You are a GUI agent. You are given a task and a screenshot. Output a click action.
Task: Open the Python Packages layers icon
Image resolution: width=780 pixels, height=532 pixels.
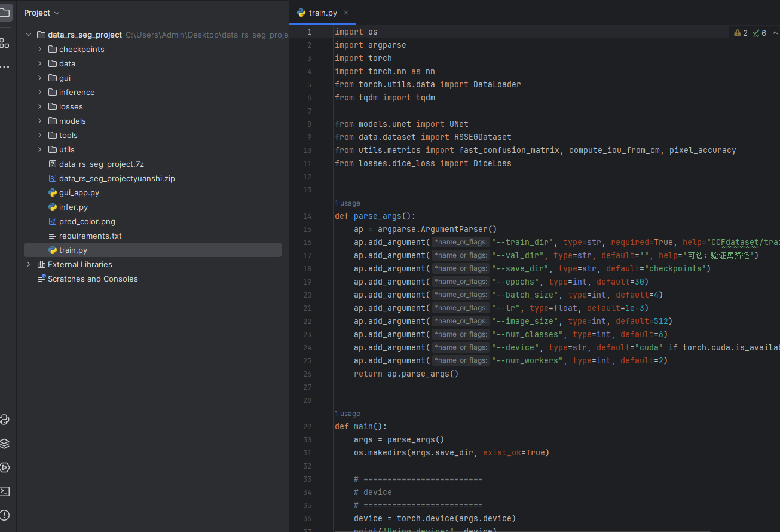click(x=4, y=444)
